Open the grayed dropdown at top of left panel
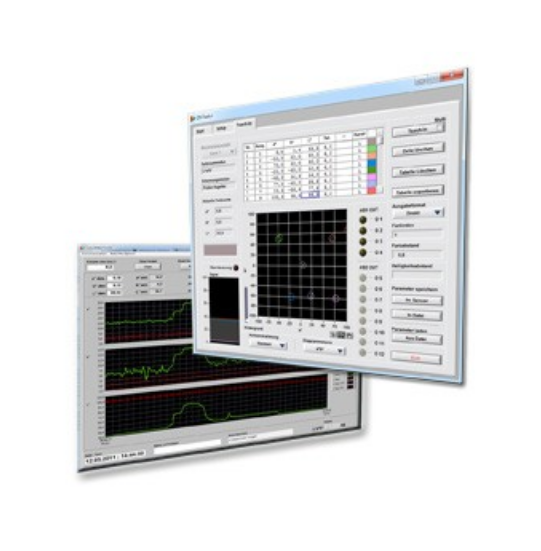The width and height of the screenshot is (541, 551). (x=218, y=153)
